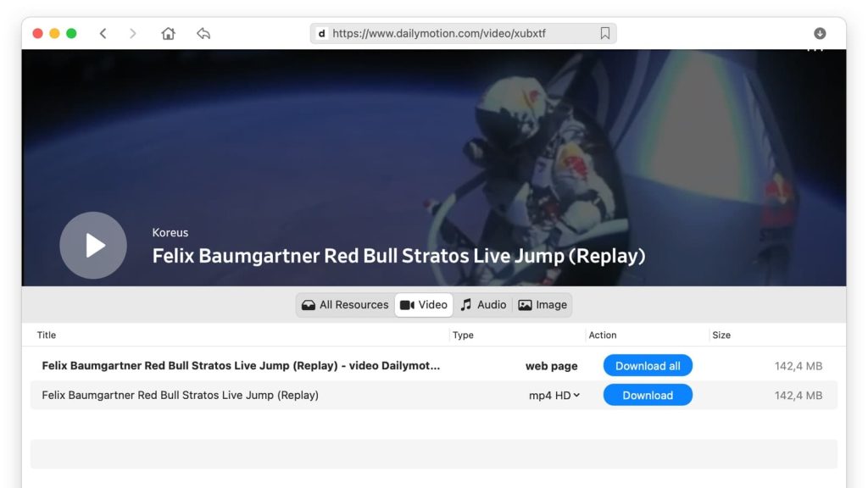
Task: Select the web page title row
Action: [241, 366]
